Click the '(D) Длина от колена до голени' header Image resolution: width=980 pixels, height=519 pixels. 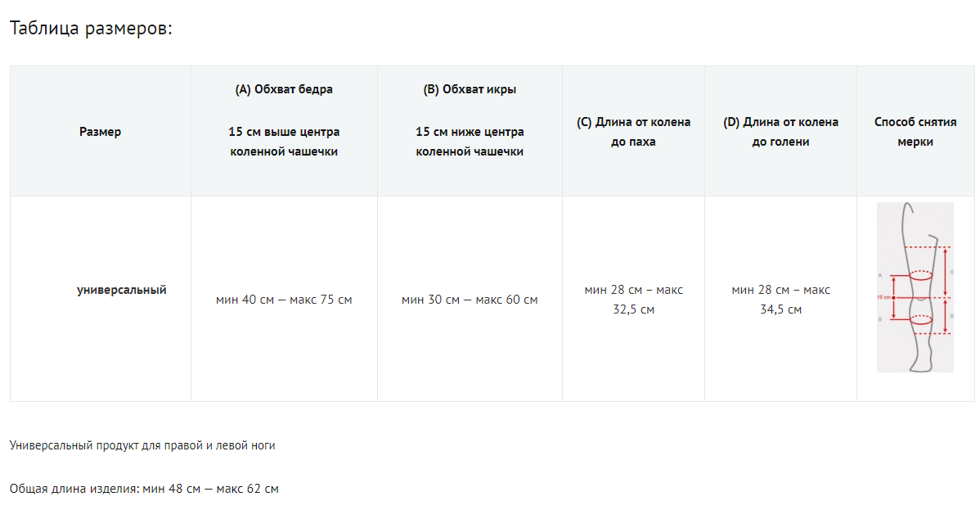[780, 132]
